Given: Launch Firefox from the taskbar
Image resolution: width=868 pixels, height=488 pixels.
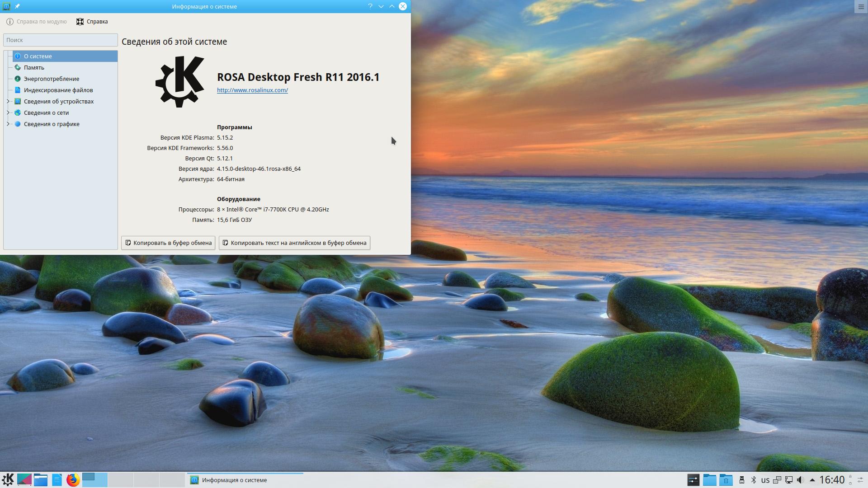Looking at the screenshot, I should [x=73, y=479].
